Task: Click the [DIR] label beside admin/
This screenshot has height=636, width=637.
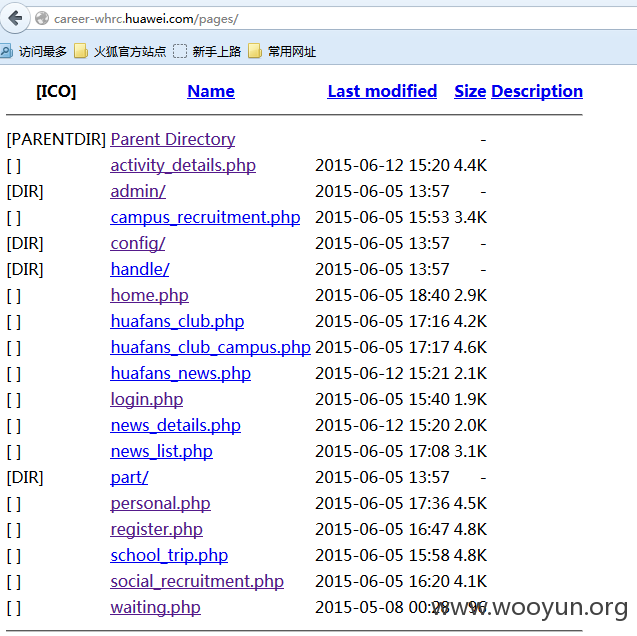Action: [25, 191]
